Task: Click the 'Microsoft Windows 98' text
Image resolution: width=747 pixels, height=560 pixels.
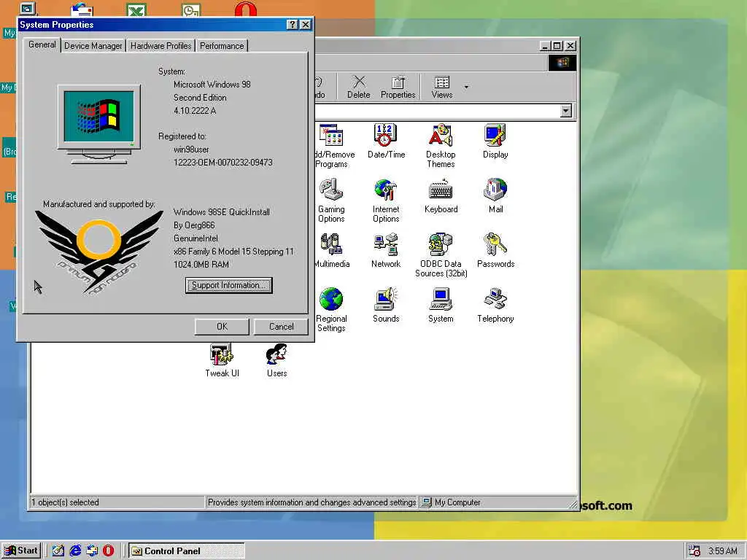Action: click(x=212, y=85)
